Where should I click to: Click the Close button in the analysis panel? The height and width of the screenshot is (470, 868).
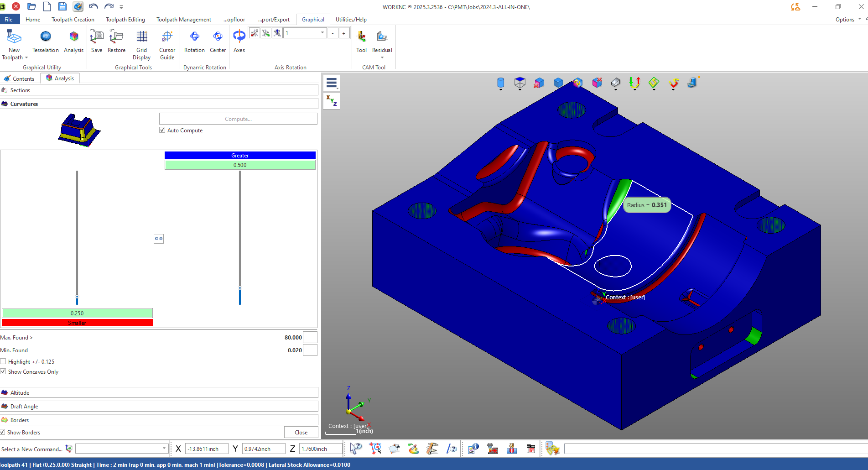301,432
